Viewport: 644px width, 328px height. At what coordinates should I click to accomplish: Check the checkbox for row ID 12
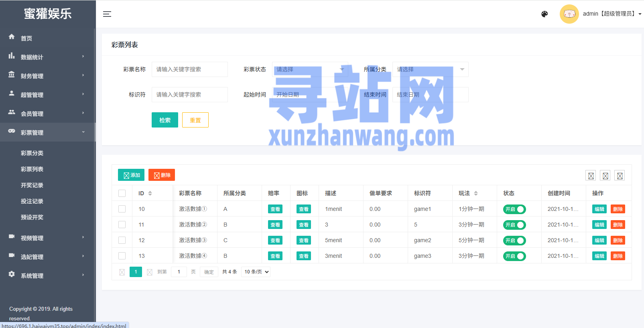(122, 240)
